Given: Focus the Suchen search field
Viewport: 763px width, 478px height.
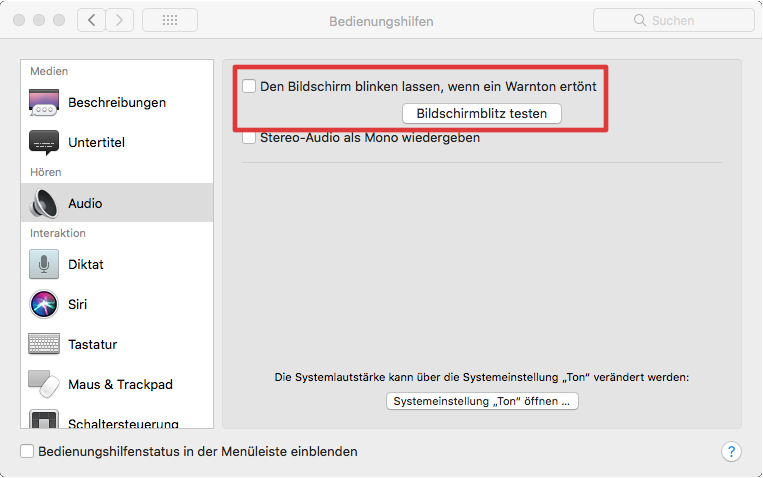Looking at the screenshot, I should point(673,20).
